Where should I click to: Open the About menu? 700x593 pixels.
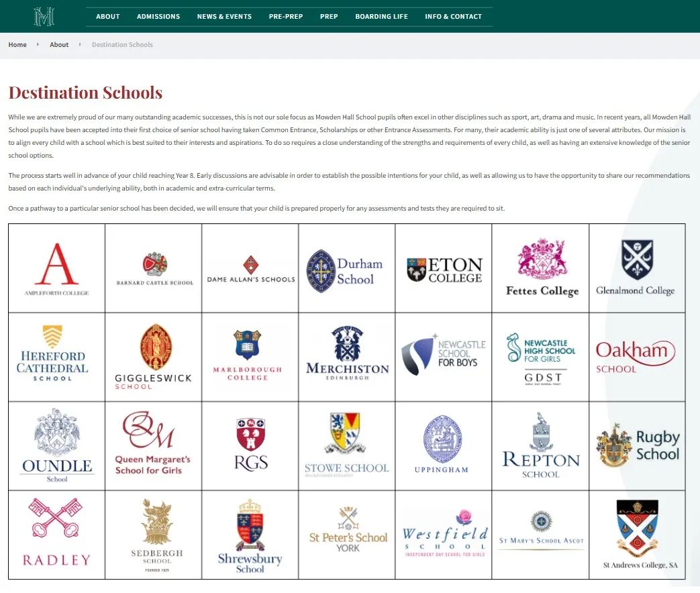click(x=107, y=17)
